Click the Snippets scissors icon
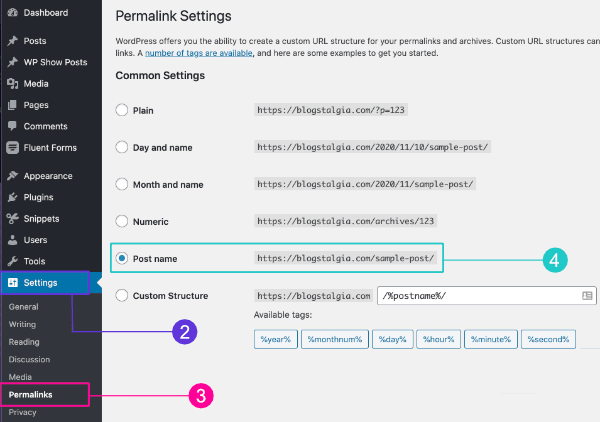Screen dimensions: 600x422 (13, 218)
